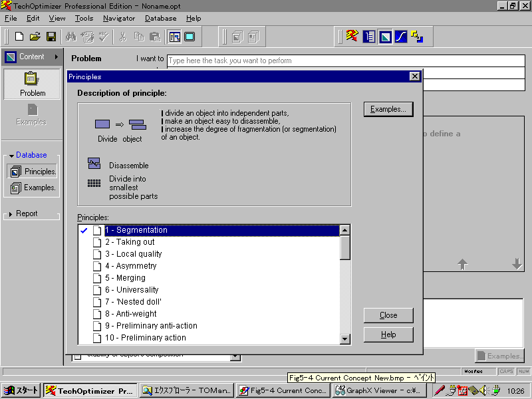Click the Copy toolbar icon

click(139, 37)
